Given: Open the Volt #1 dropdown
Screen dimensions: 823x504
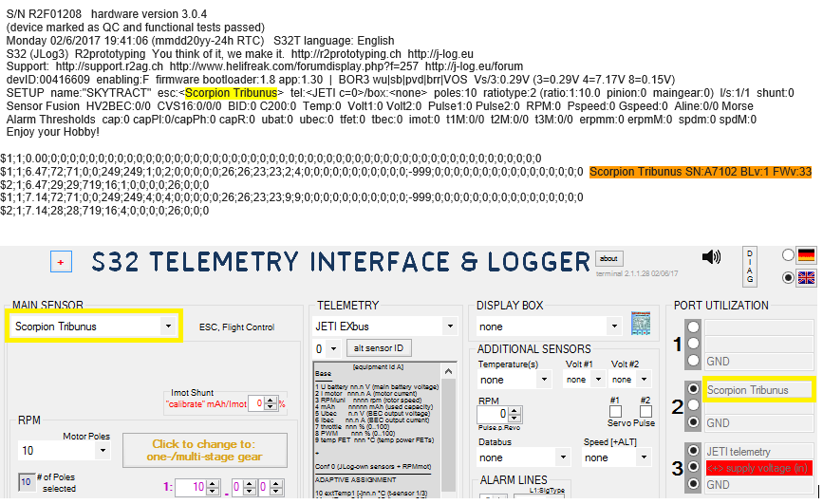Looking at the screenshot, I should click(x=585, y=380).
